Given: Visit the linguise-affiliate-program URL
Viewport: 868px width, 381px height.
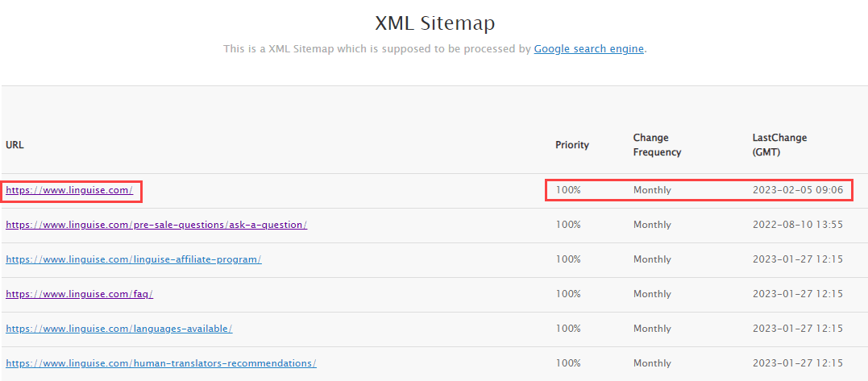Looking at the screenshot, I should (x=134, y=259).
